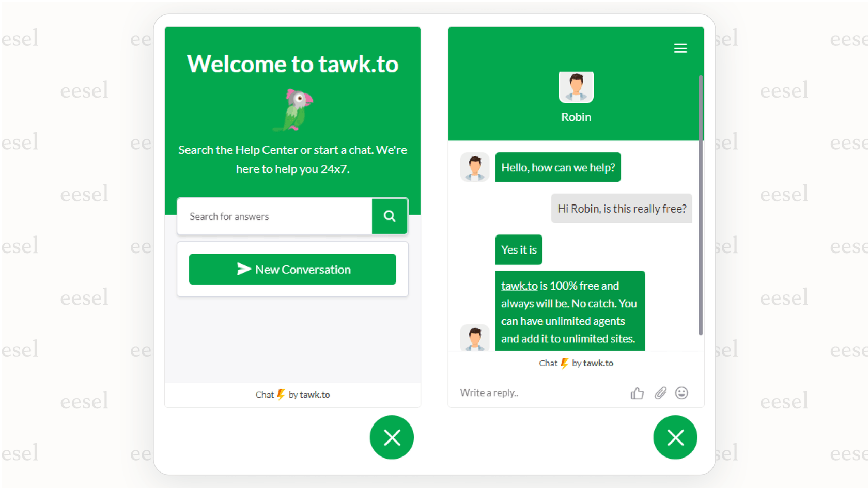
Task: Click Robin's agent avatar in the header
Action: click(576, 87)
